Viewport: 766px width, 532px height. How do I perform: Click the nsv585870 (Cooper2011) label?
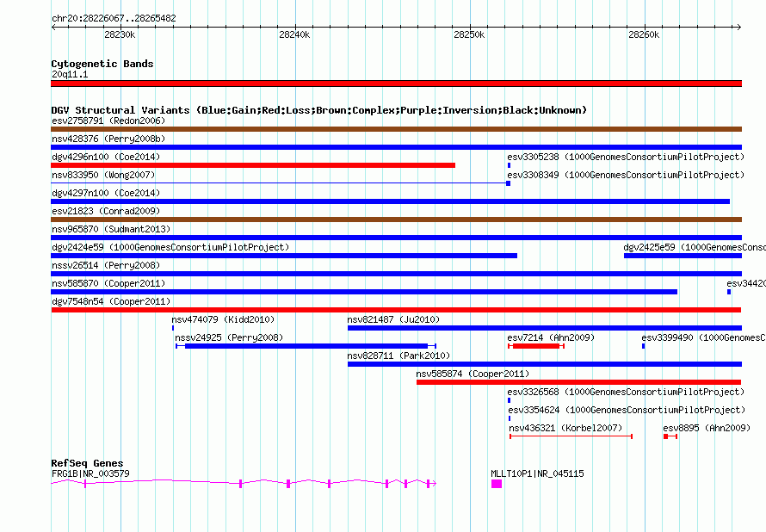click(x=108, y=283)
